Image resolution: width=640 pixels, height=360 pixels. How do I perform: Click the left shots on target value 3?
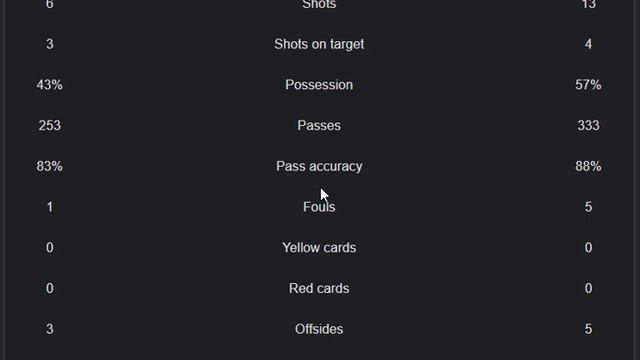coord(49,44)
